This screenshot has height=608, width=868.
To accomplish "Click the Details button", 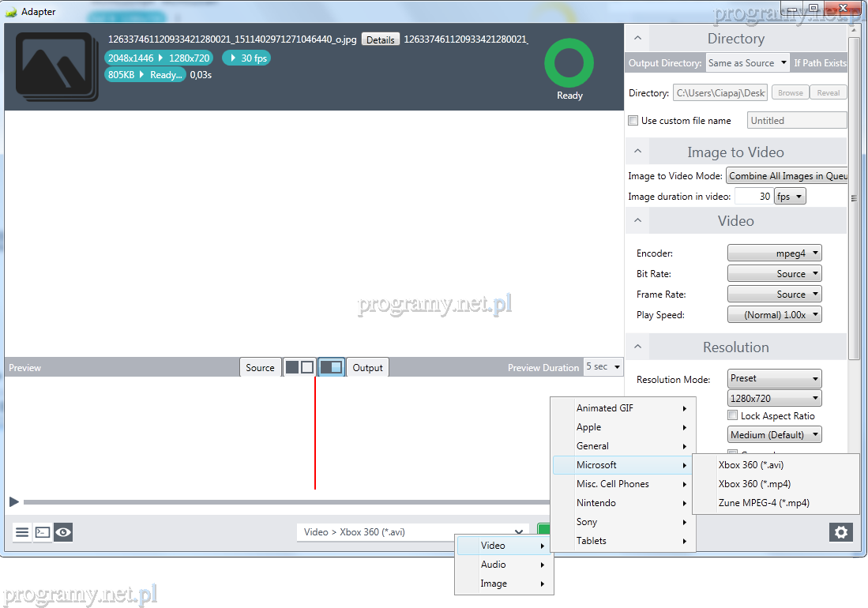I will point(380,39).
